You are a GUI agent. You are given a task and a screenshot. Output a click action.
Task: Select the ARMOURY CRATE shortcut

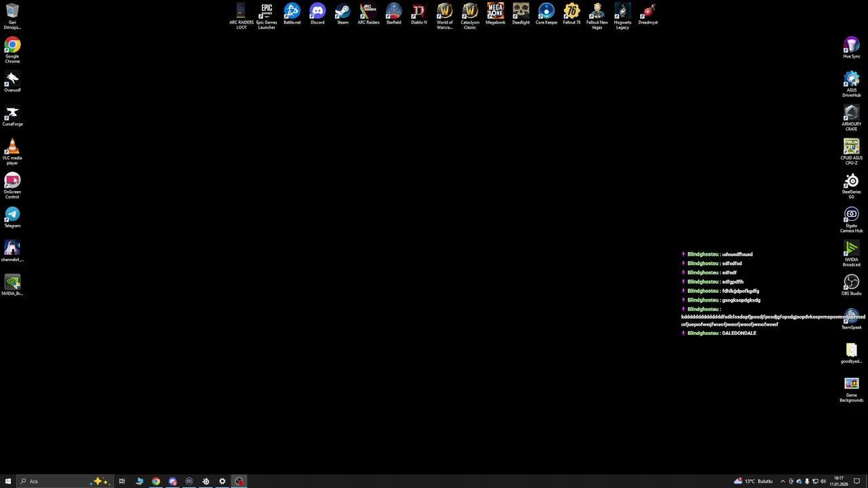(x=851, y=118)
